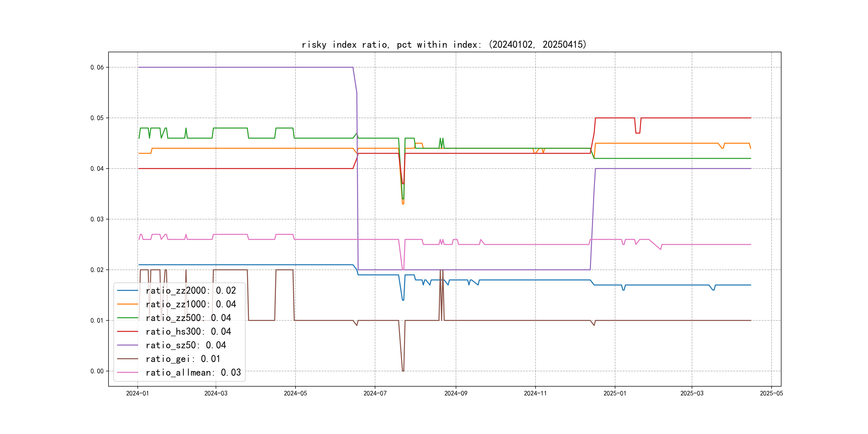Click the 0.00 y-axis tick label

[x=97, y=371]
